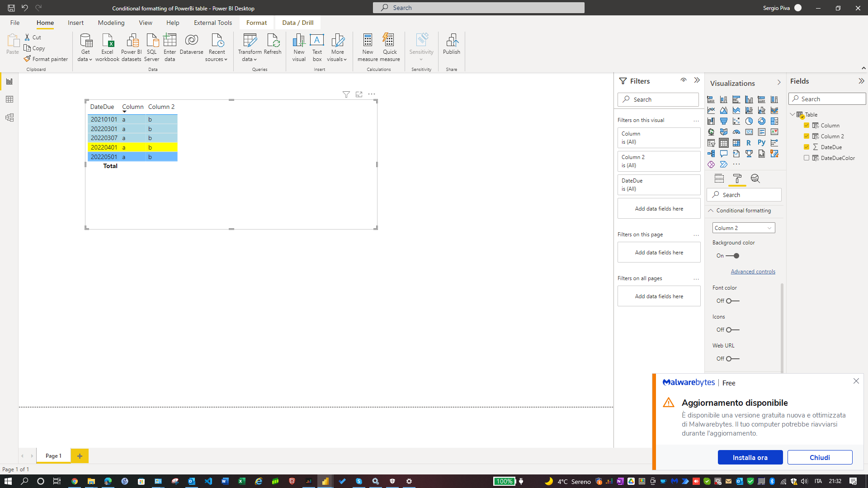Screen dimensions: 868x488
Task: Open the Get data dropdown
Action: point(85,47)
